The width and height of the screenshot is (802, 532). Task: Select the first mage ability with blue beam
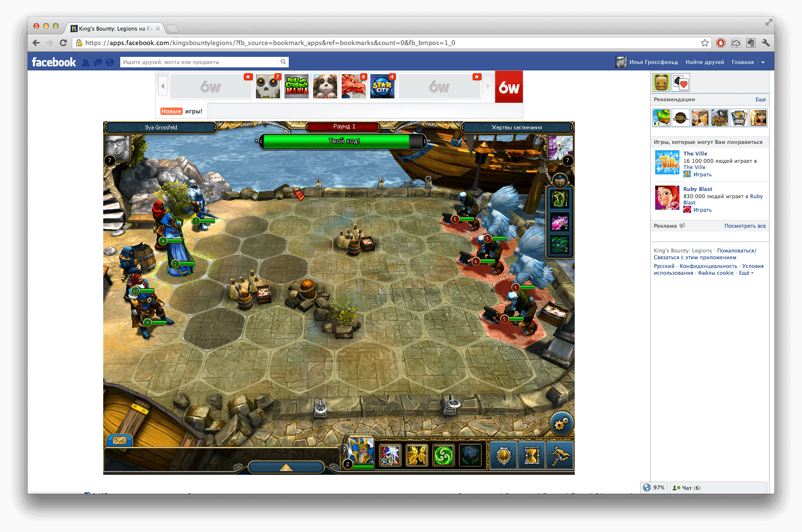[390, 455]
